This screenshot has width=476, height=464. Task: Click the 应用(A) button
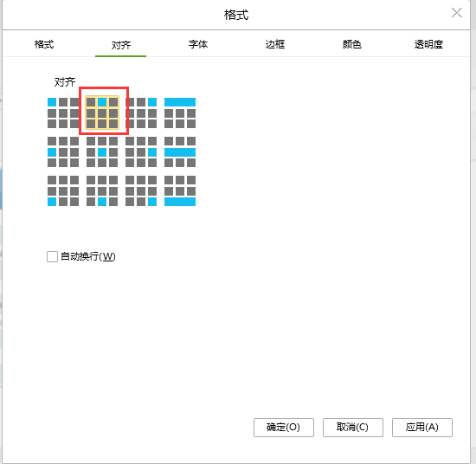(x=422, y=428)
